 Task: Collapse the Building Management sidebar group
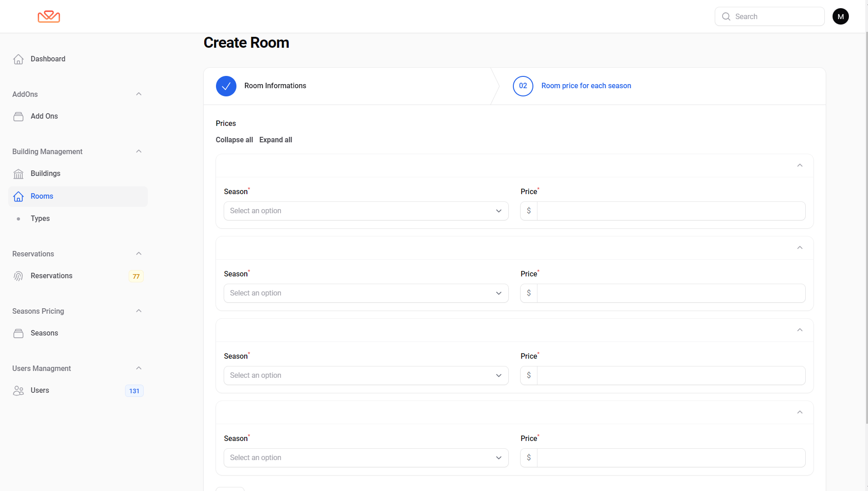[139, 151]
